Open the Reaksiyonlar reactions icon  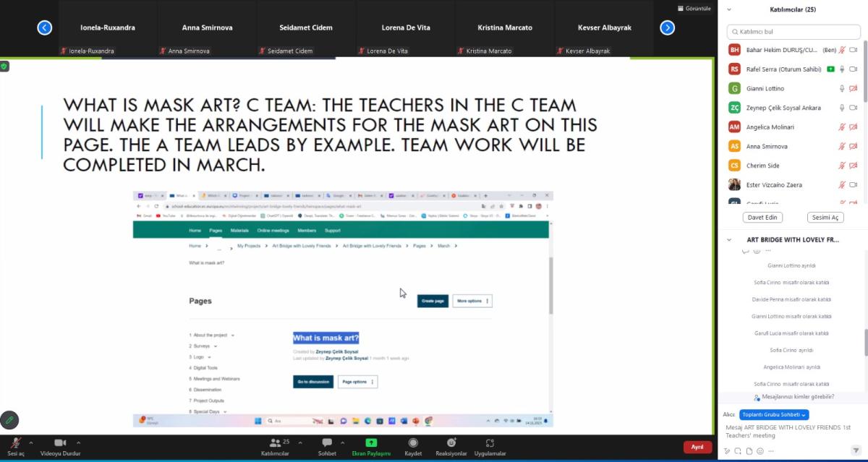click(451, 442)
